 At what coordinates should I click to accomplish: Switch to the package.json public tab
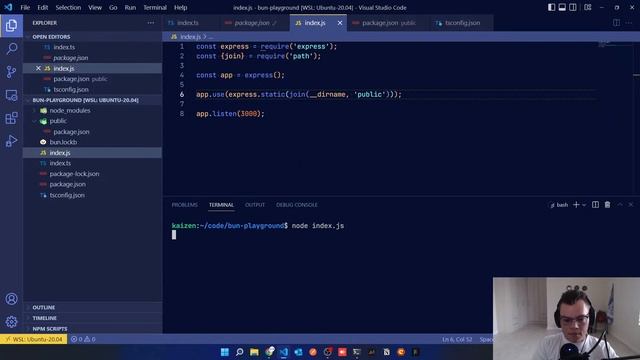388,23
